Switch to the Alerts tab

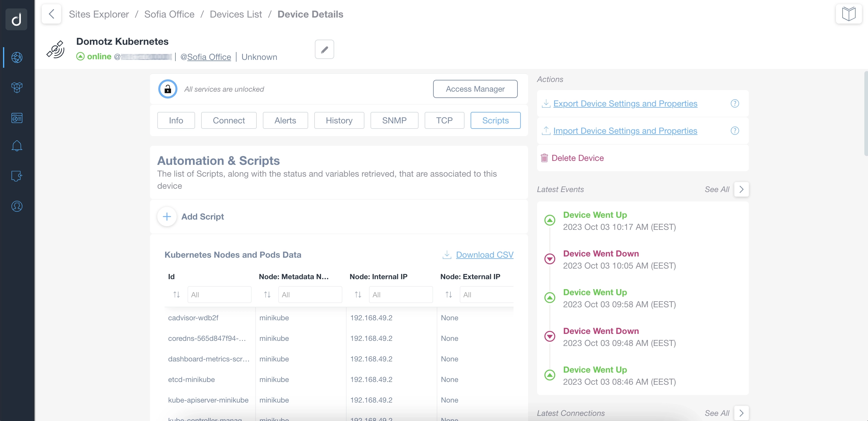[285, 120]
